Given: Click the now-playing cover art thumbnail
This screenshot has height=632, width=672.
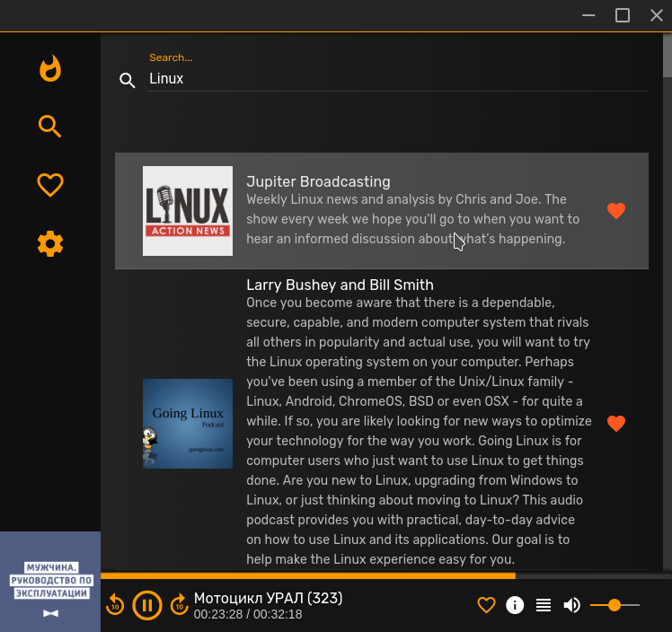Looking at the screenshot, I should click(50, 582).
